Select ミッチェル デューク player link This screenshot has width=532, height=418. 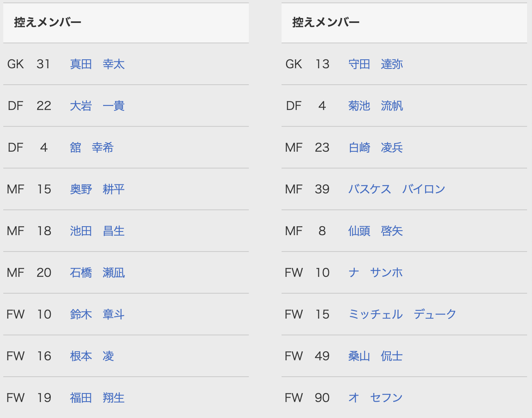402,315
